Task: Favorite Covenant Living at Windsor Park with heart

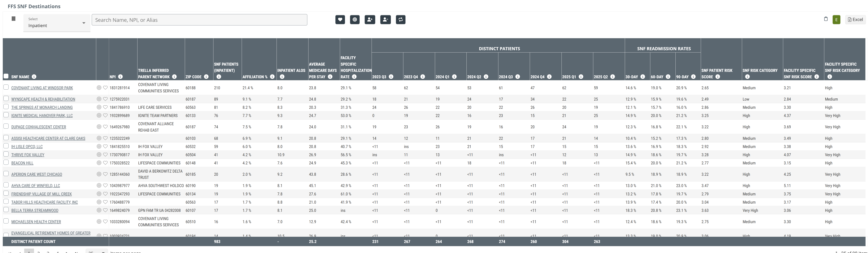Action: (105, 88)
